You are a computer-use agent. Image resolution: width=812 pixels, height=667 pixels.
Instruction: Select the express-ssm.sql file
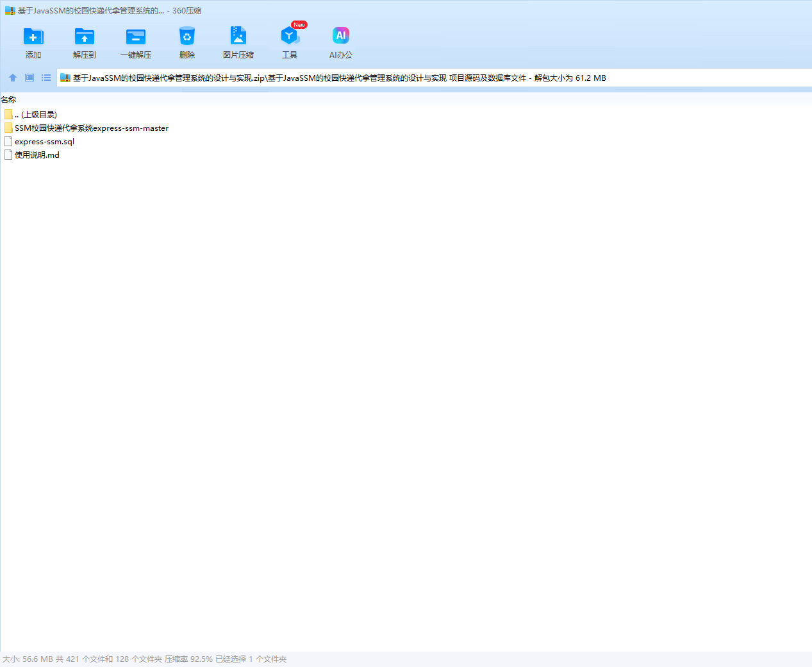40,142
